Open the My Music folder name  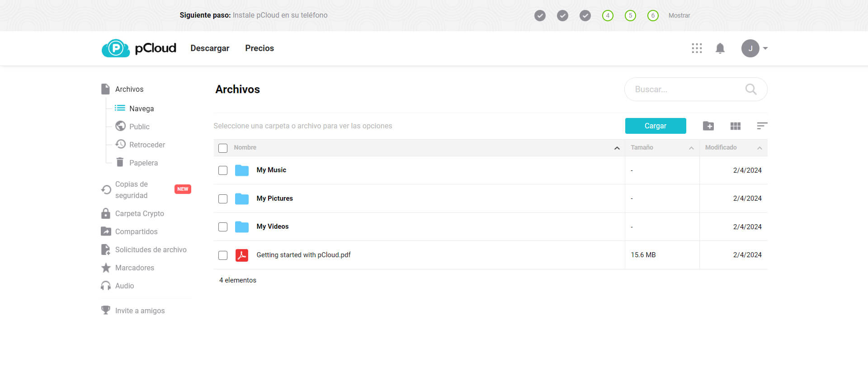[271, 170]
